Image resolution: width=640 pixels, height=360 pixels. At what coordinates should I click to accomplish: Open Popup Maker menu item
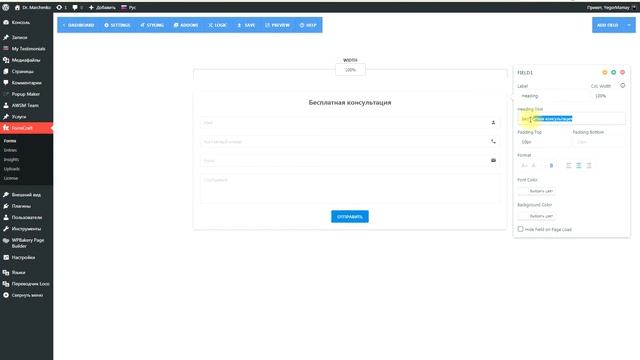click(x=27, y=94)
